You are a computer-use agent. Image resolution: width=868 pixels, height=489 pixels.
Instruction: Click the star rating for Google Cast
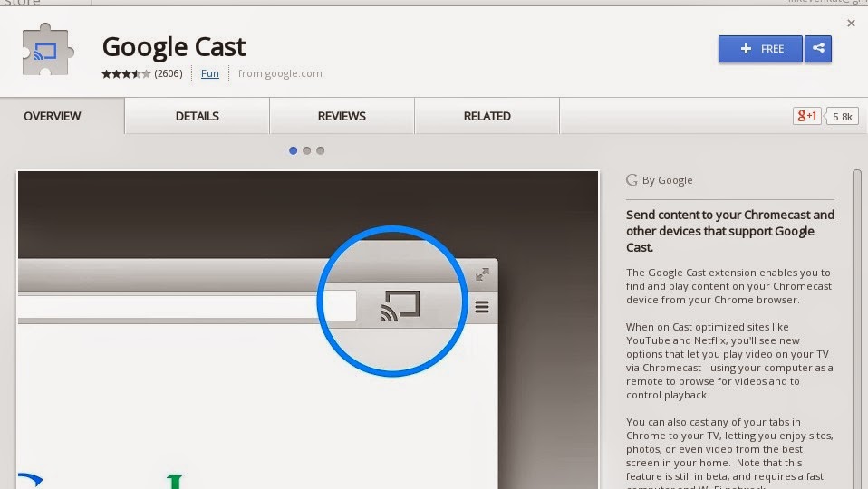[126, 73]
